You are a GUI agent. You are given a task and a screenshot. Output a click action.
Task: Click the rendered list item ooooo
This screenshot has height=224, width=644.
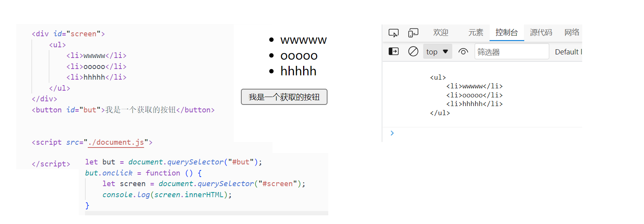click(299, 56)
